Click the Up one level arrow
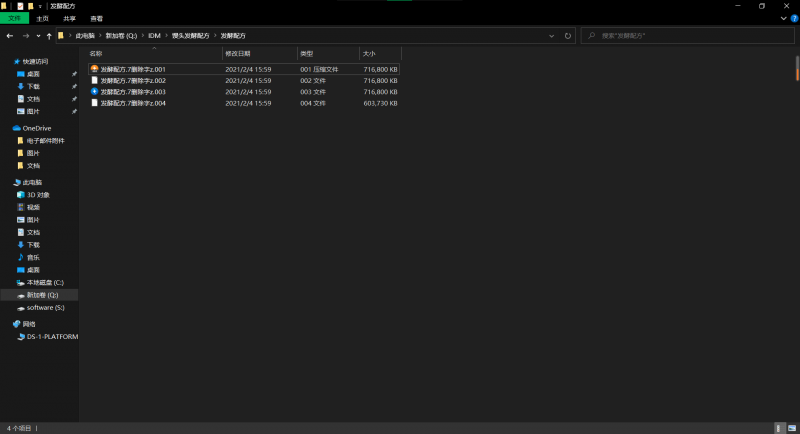 [48, 36]
